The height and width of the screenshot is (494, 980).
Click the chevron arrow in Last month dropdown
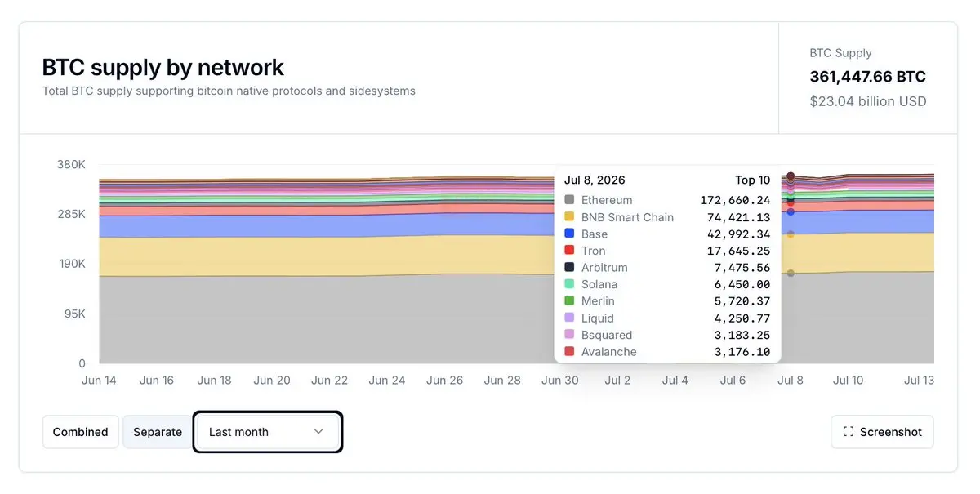point(318,432)
